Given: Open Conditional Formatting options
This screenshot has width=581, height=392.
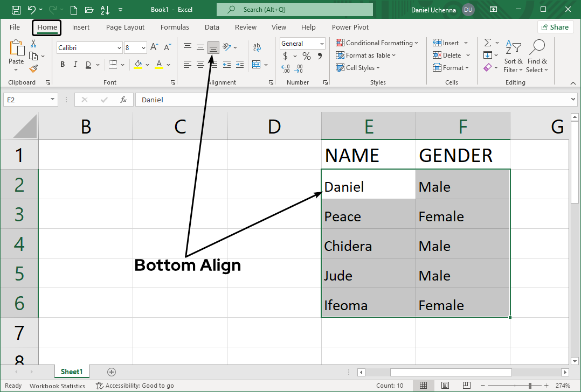Looking at the screenshot, I should (x=377, y=43).
